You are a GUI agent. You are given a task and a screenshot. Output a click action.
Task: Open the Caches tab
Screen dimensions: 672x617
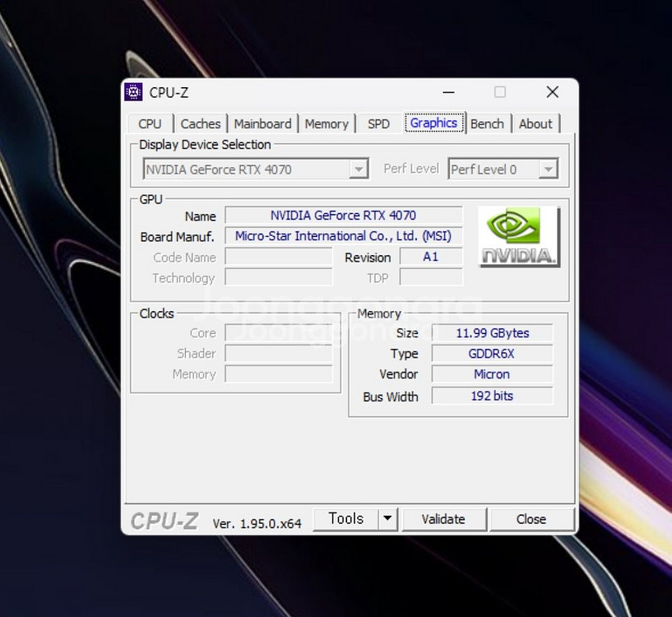click(201, 124)
